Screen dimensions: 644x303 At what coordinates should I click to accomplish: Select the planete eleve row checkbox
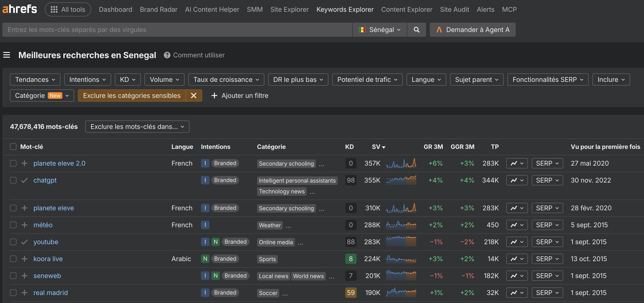[x=13, y=208]
